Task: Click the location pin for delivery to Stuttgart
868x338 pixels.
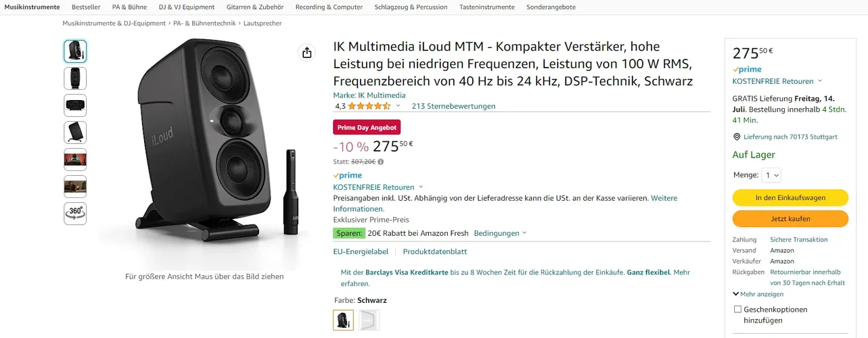Action: 737,137
